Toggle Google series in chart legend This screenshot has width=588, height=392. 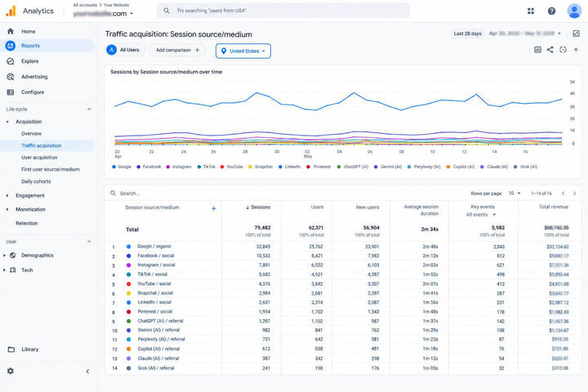pyautogui.click(x=122, y=167)
